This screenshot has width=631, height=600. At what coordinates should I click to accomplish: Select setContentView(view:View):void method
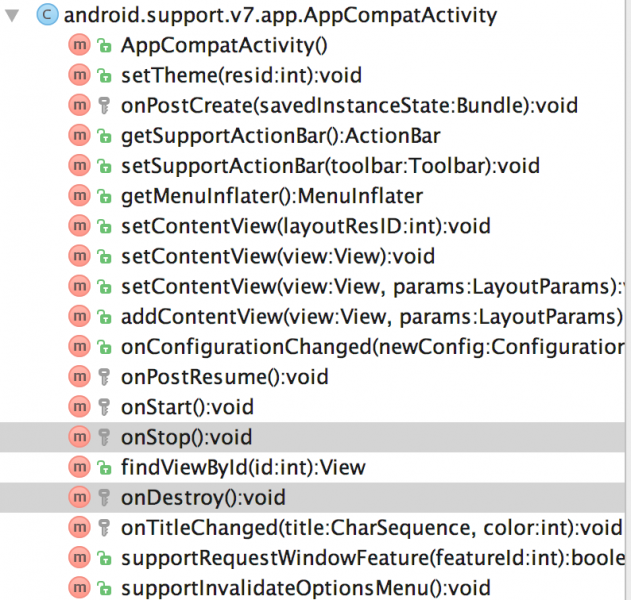pos(278,256)
